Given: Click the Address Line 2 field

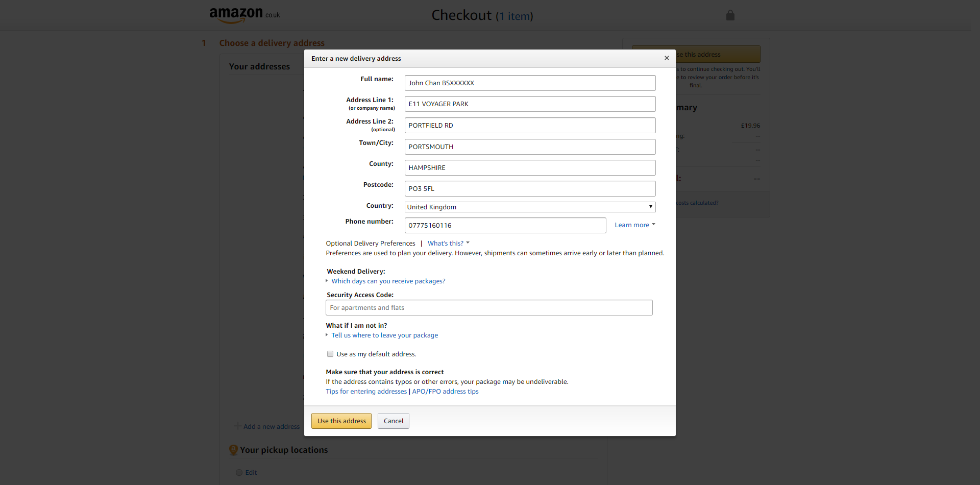Looking at the screenshot, I should (529, 126).
